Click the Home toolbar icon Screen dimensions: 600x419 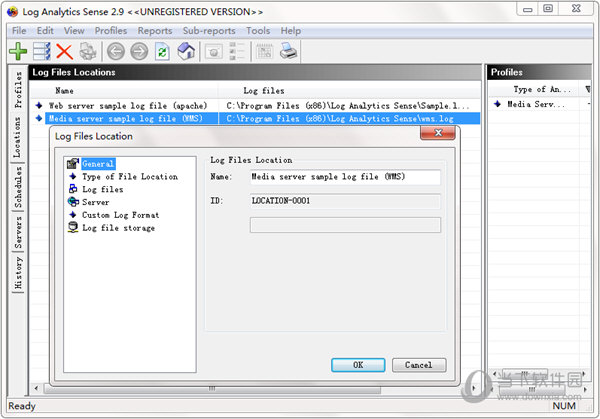186,51
